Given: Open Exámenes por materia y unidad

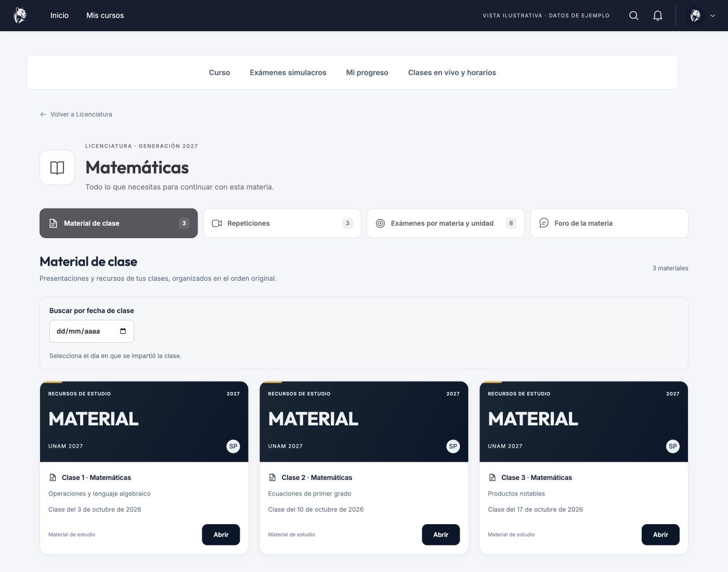Looking at the screenshot, I should click(446, 223).
